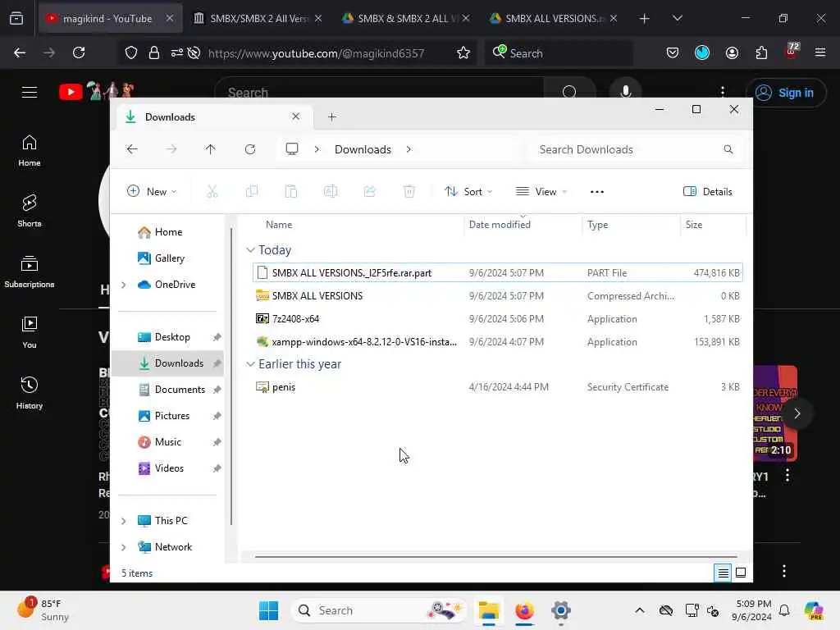Switch to SMBX/SMBX 2 All Versions tab
This screenshot has height=630, width=840.
pyautogui.click(x=257, y=18)
